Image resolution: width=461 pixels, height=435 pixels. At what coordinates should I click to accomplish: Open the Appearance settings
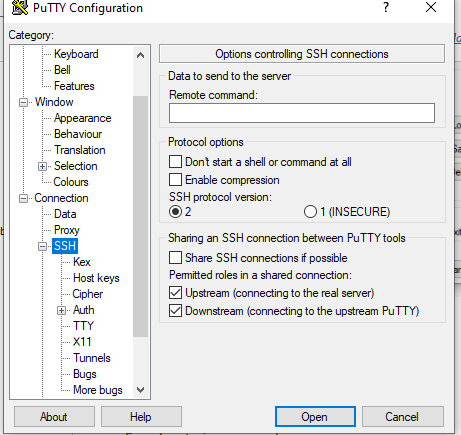pyautogui.click(x=82, y=118)
